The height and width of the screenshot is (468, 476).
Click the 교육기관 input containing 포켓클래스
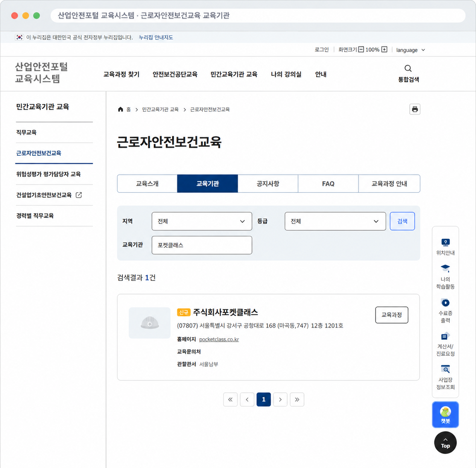pyautogui.click(x=202, y=245)
